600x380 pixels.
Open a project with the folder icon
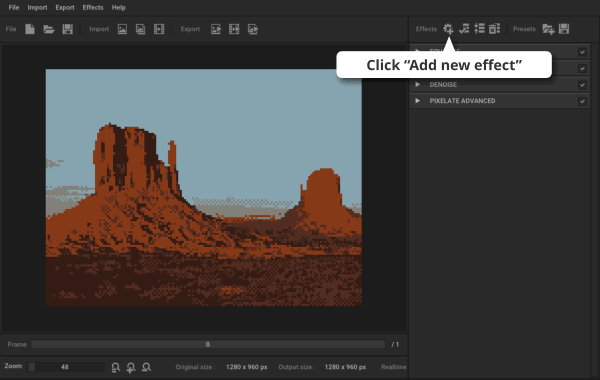(x=49, y=29)
